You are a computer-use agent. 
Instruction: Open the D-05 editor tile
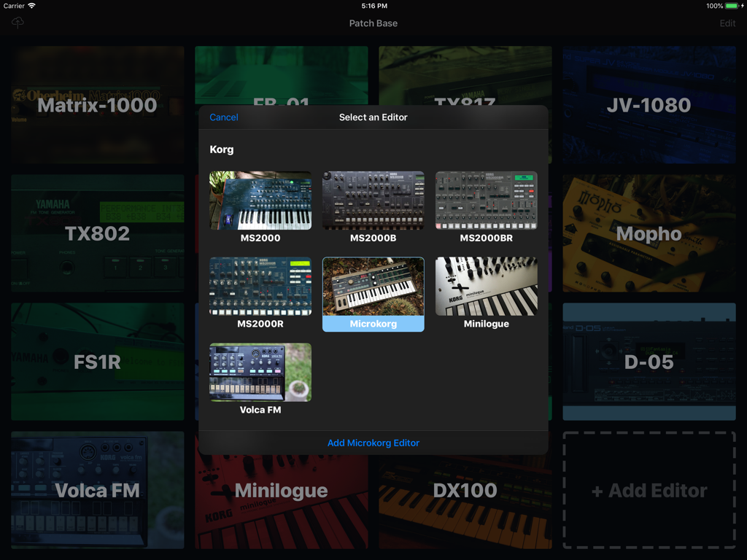649,362
